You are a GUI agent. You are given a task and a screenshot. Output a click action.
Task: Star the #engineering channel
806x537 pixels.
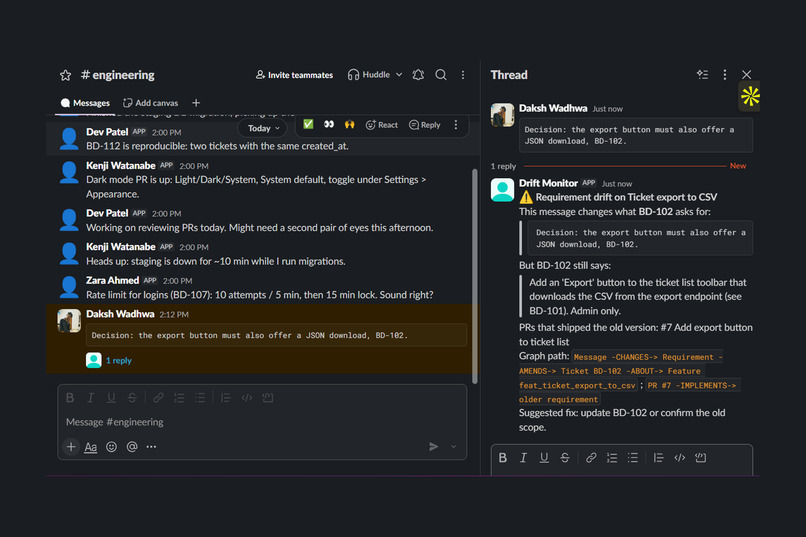pyautogui.click(x=65, y=76)
